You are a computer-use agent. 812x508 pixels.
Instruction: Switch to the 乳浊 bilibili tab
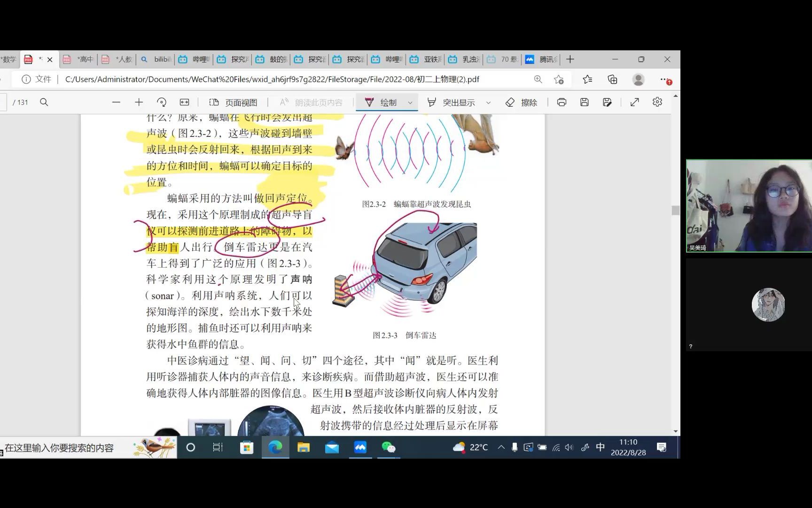pyautogui.click(x=464, y=59)
